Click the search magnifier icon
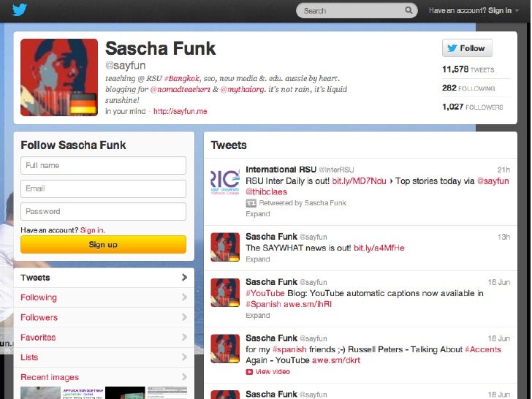Viewport: 532px width, 399px height. (408, 10)
